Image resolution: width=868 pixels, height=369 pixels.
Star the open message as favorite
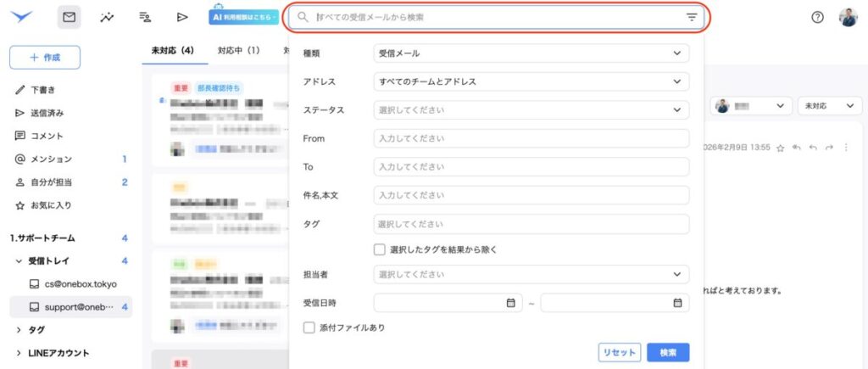780,148
